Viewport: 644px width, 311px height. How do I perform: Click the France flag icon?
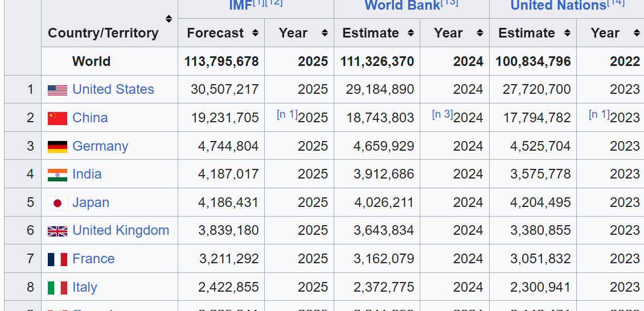coord(58,259)
